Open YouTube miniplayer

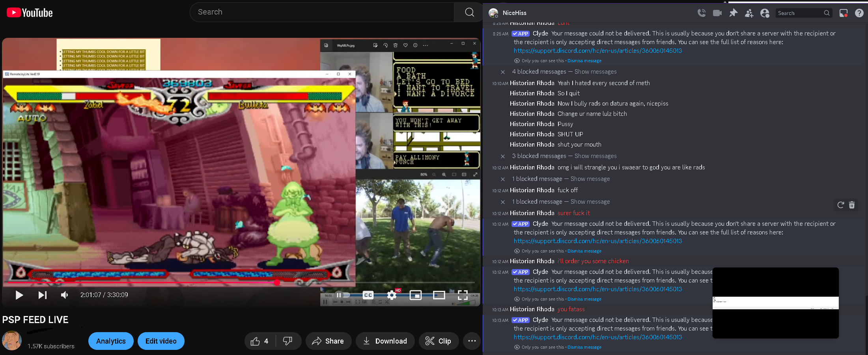[415, 295]
